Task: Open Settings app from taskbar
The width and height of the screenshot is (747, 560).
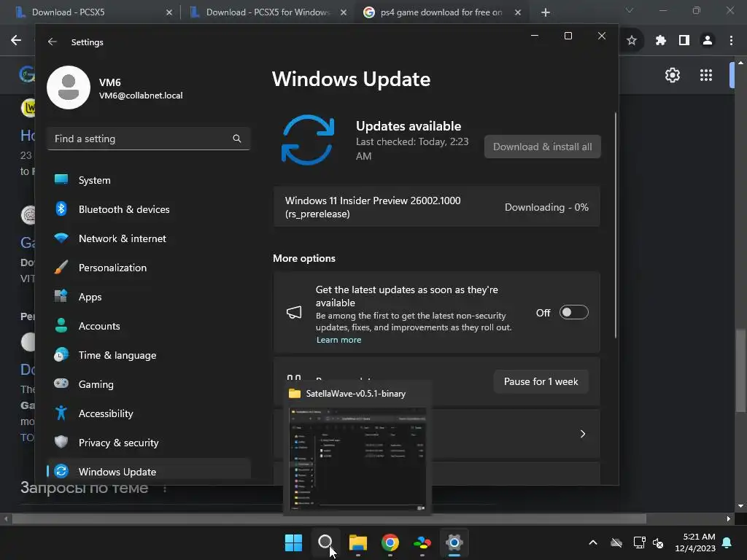Action: coord(454,542)
